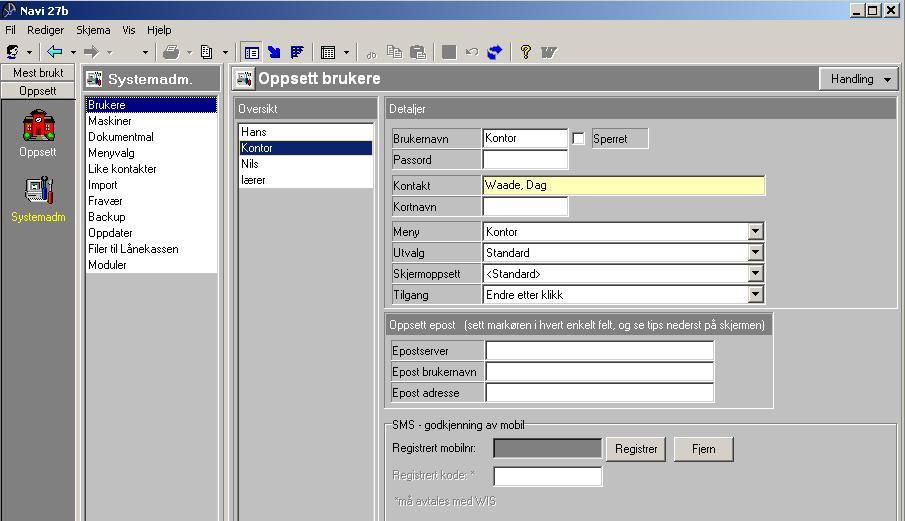
Task: Click the gray forward arrow
Action: [91, 52]
